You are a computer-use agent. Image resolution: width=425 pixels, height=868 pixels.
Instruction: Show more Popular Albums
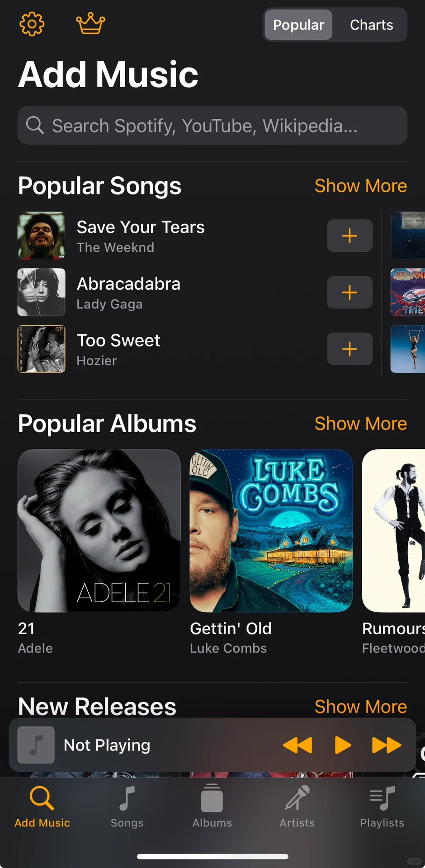click(361, 424)
